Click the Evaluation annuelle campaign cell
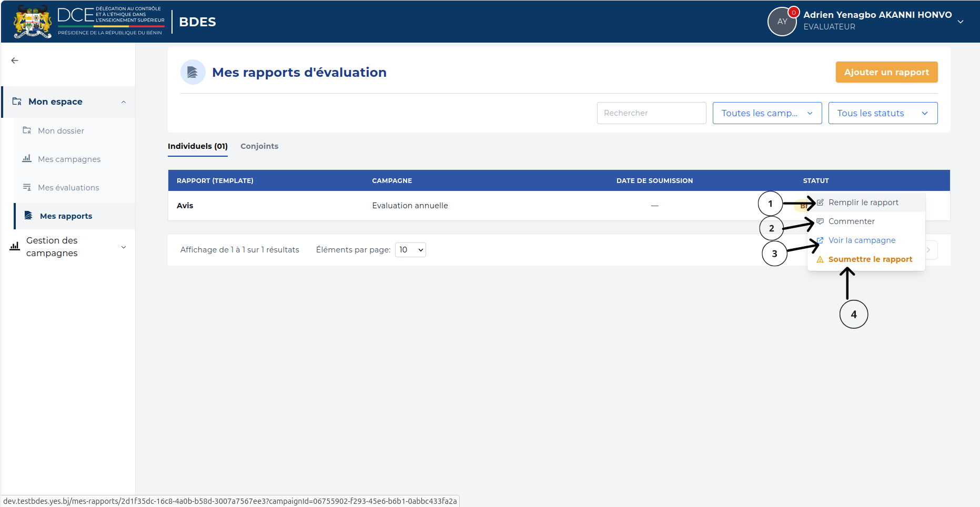 pos(410,206)
